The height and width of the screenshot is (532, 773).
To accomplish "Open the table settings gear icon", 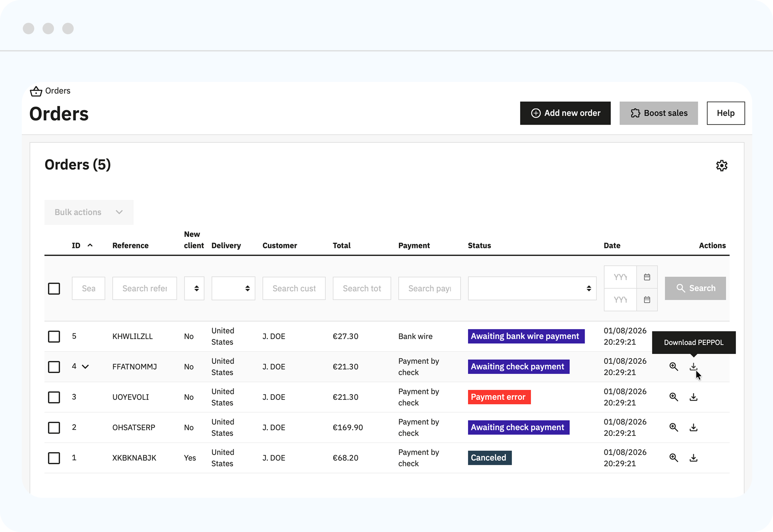I will (722, 166).
